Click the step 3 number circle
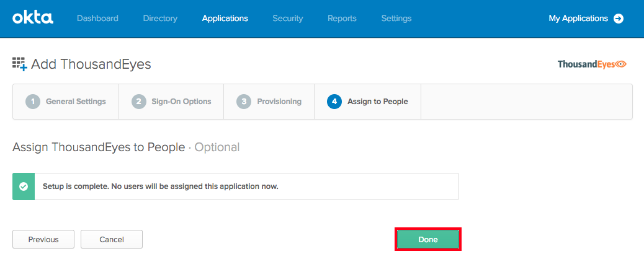The image size is (644, 254). click(244, 102)
